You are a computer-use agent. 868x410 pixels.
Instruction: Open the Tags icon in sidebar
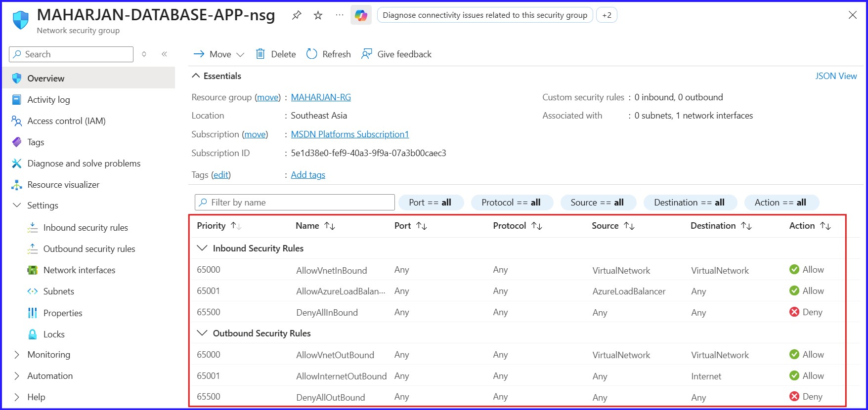17,142
